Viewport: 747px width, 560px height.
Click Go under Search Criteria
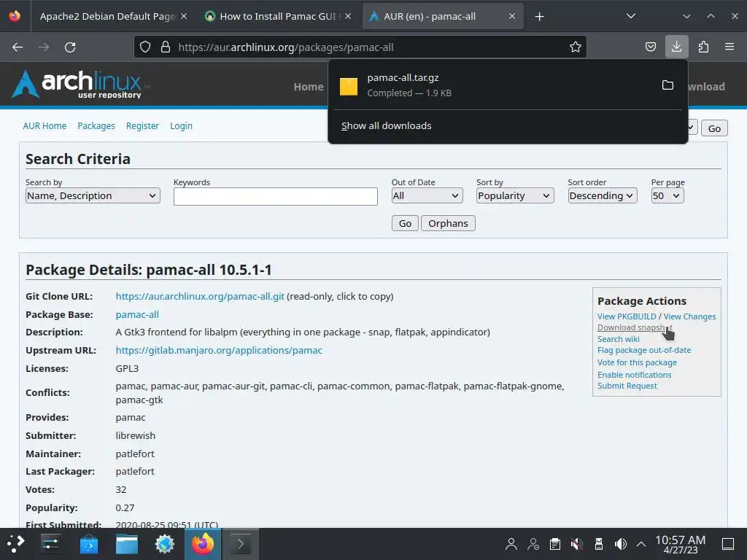click(x=405, y=223)
